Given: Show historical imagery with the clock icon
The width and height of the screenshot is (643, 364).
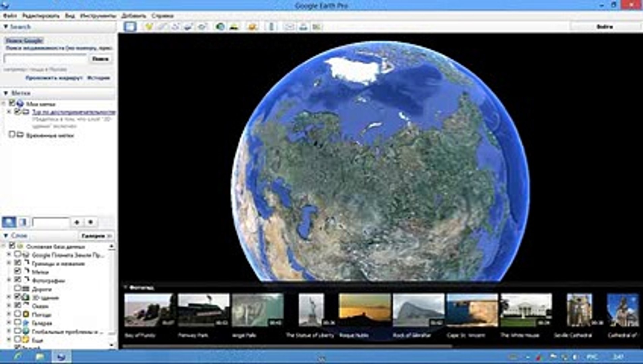Looking at the screenshot, I should [x=220, y=27].
